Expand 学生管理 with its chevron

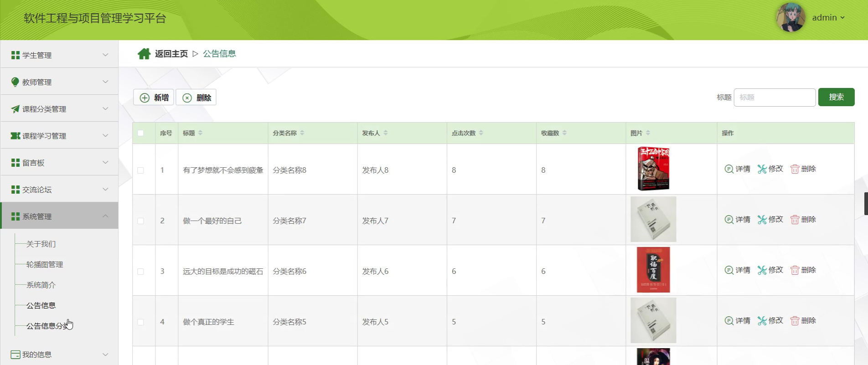(x=105, y=55)
